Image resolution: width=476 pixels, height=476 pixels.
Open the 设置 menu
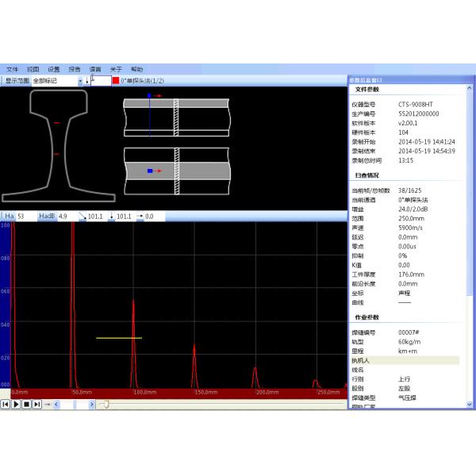pyautogui.click(x=54, y=69)
